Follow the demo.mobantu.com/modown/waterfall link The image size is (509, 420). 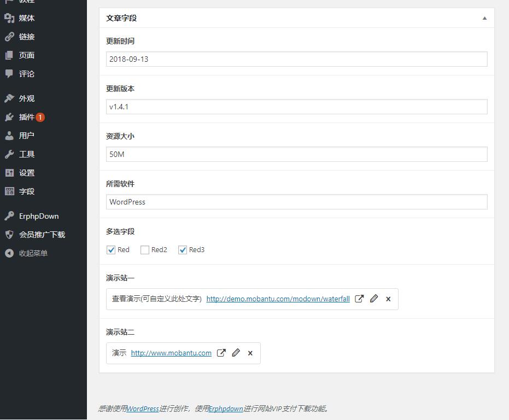coord(278,299)
